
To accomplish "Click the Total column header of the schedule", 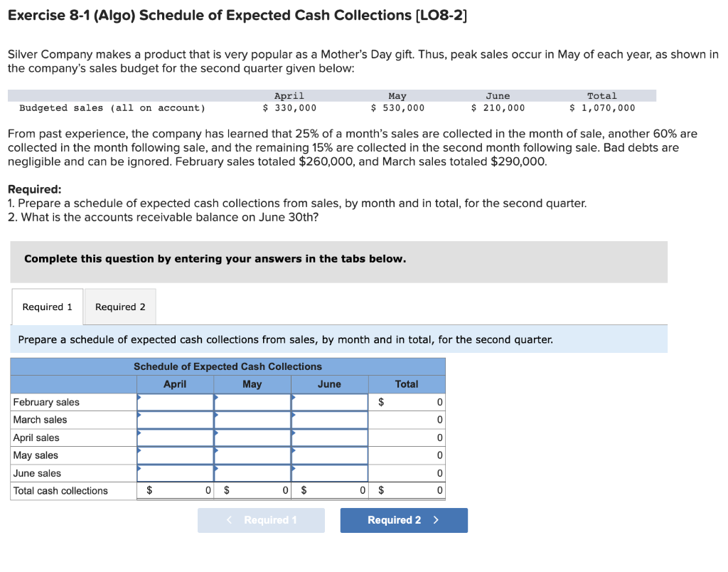I will coord(407,384).
